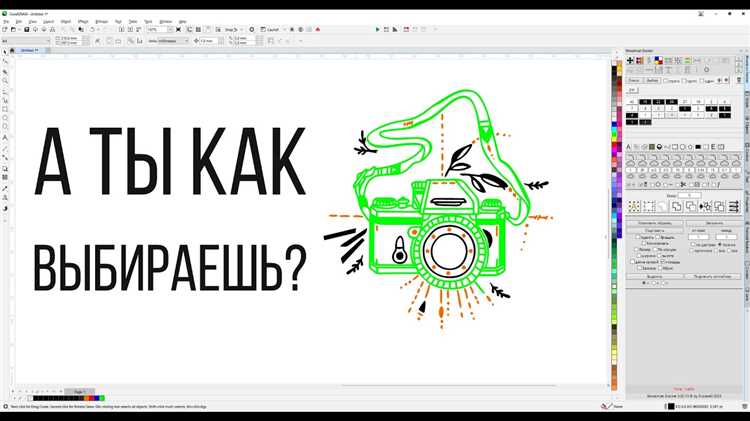Viewport: 750px width, 421px height.
Task: Select the Text tool in the toolbox
Action: 5,137
